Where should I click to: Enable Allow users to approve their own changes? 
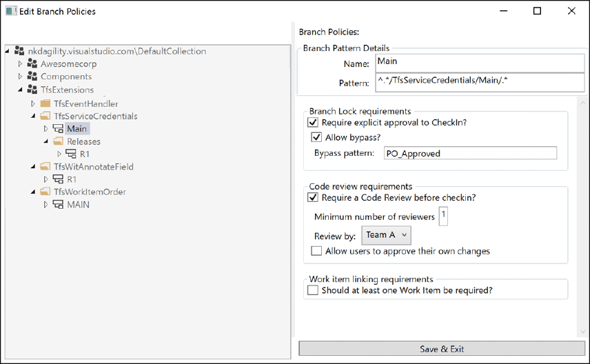(316, 251)
